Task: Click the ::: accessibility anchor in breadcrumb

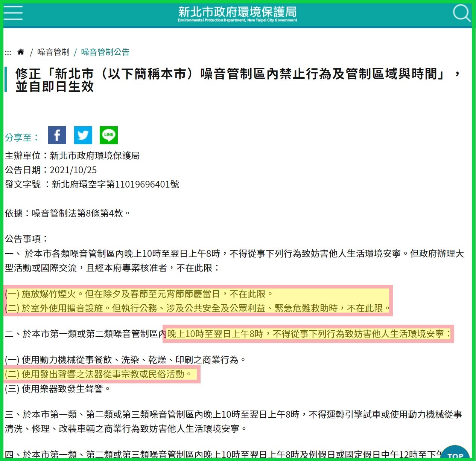Action: 8,52
